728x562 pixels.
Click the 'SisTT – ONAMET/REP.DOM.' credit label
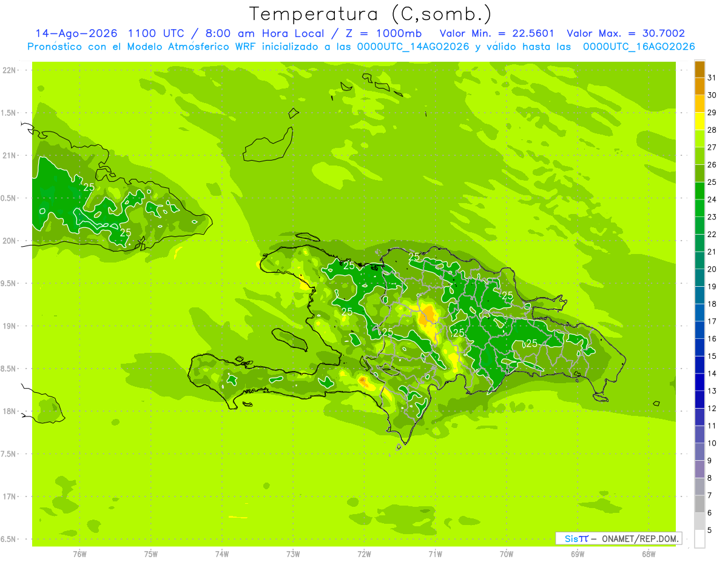point(619,538)
